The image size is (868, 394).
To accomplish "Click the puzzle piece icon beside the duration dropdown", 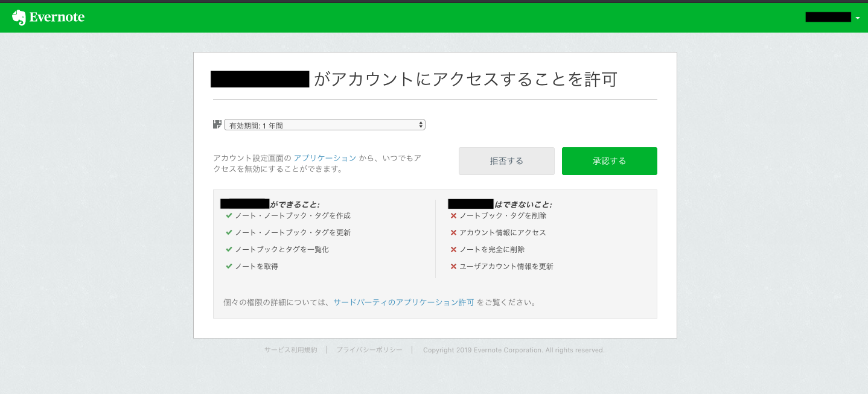I will pos(217,124).
